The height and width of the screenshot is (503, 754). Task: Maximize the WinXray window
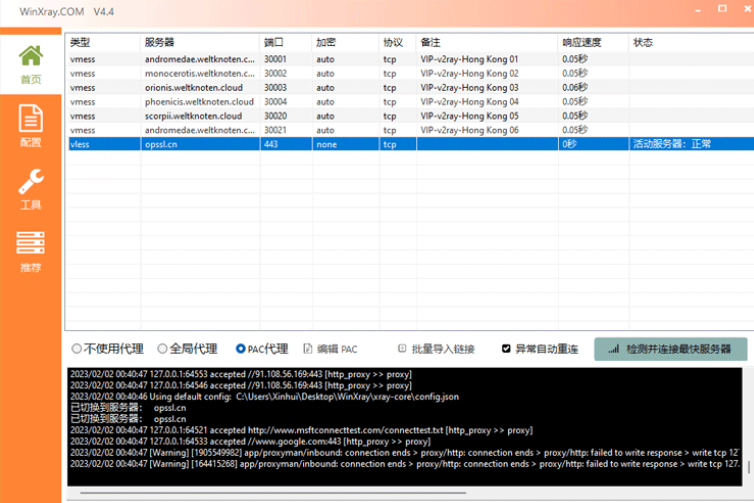click(722, 9)
